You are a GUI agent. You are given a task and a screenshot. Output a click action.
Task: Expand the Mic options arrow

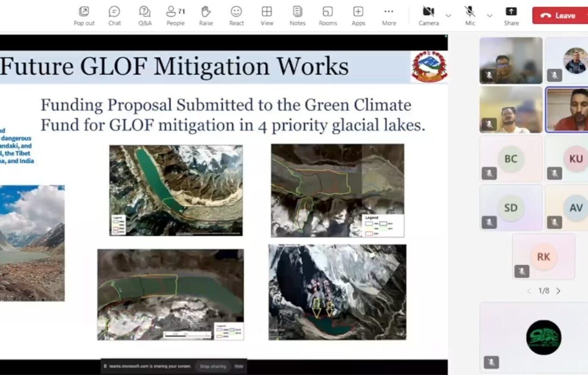click(x=490, y=16)
